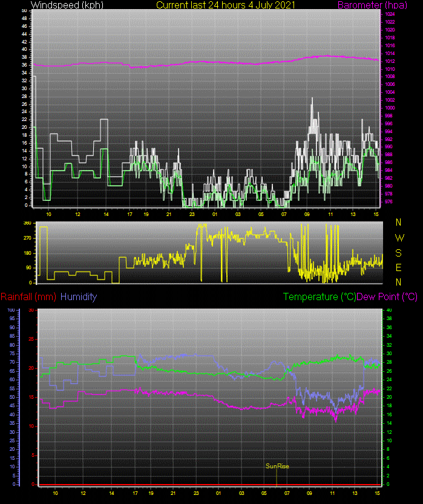
Task: Click the top N compass letter
Action: (398, 223)
